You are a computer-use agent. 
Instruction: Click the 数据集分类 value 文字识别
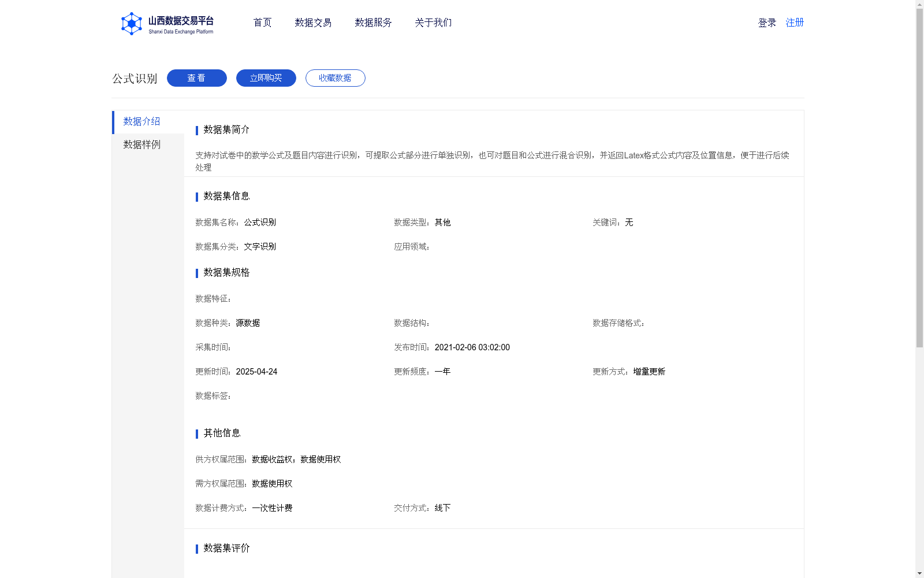[x=260, y=247]
